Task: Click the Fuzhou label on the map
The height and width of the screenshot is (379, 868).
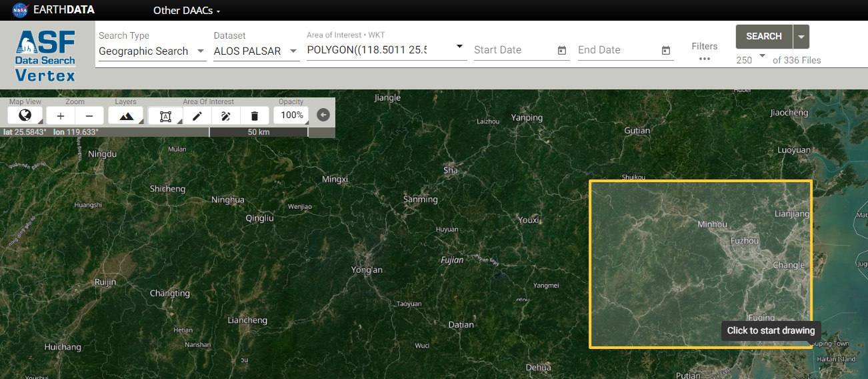Action: [x=745, y=240]
